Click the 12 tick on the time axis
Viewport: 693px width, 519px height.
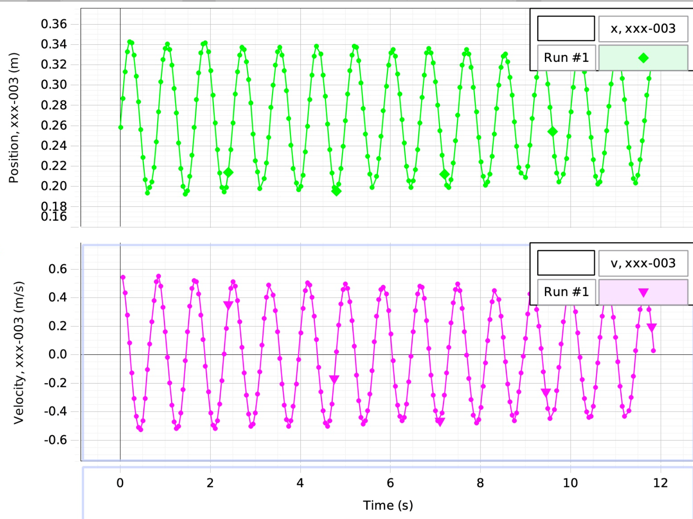(659, 482)
